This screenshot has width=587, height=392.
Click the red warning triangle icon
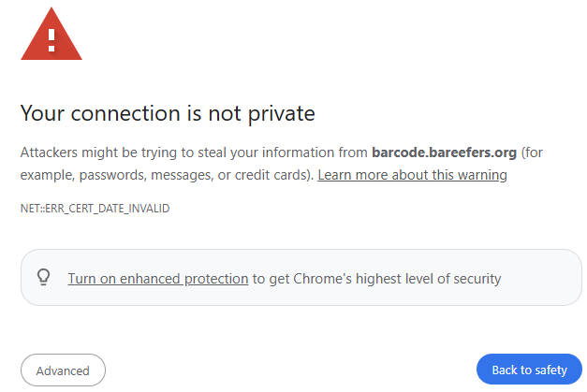[x=51, y=36]
